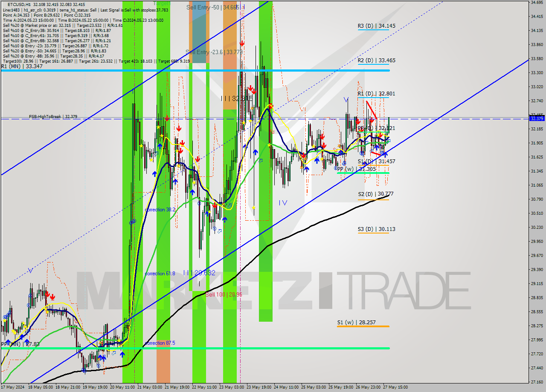Select the Sell %10 @ Entry -23 line
546x392 pixels.
pos(55,46)
